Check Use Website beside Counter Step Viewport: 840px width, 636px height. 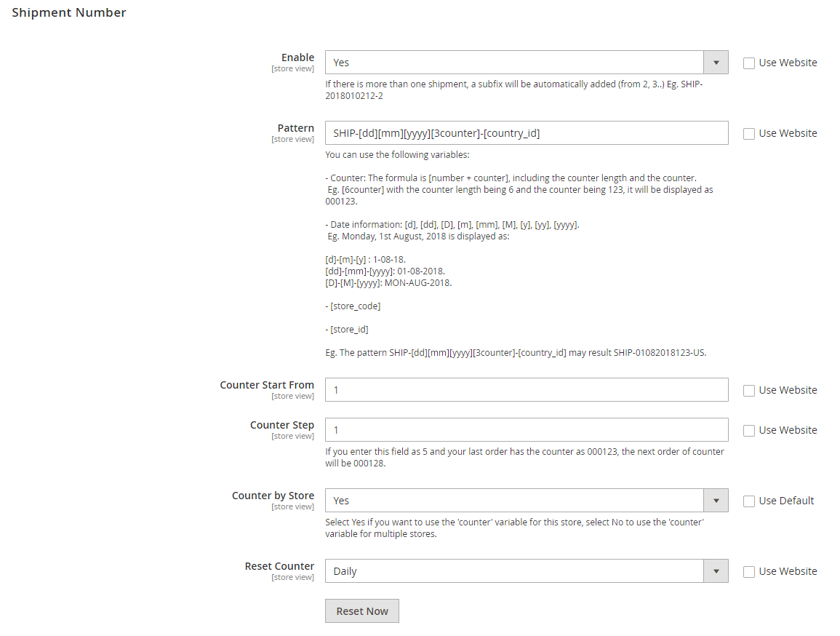749,431
